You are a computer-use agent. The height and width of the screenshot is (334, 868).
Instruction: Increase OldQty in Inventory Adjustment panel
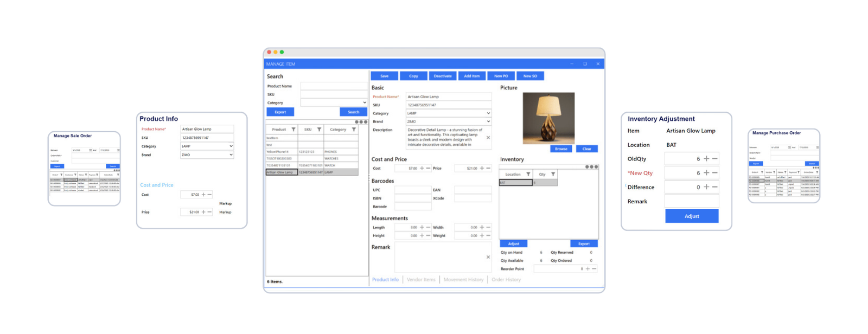pyautogui.click(x=706, y=159)
